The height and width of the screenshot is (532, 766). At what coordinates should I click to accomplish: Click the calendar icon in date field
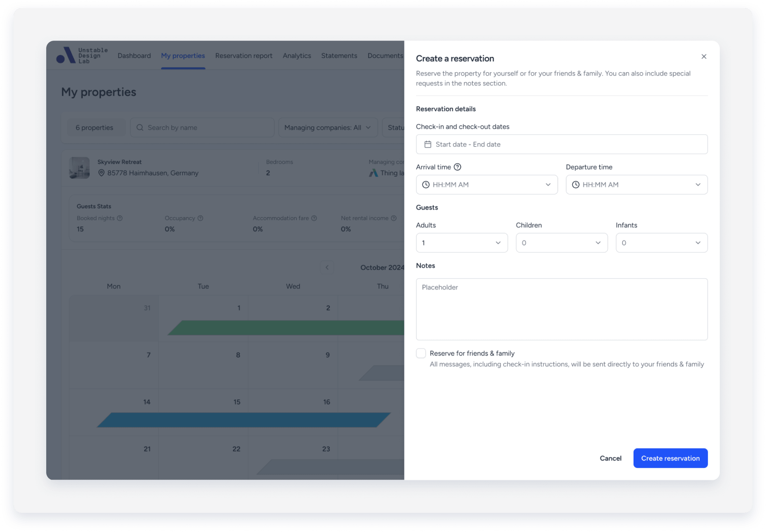pyautogui.click(x=427, y=144)
